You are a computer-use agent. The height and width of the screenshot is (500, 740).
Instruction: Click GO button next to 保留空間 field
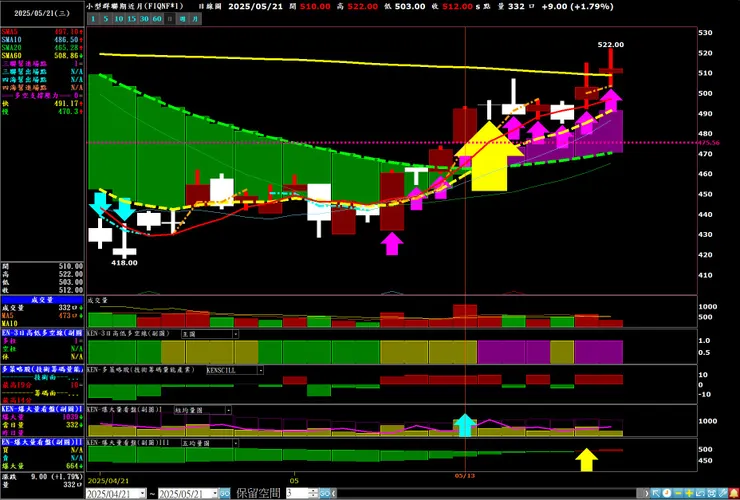coord(325,493)
